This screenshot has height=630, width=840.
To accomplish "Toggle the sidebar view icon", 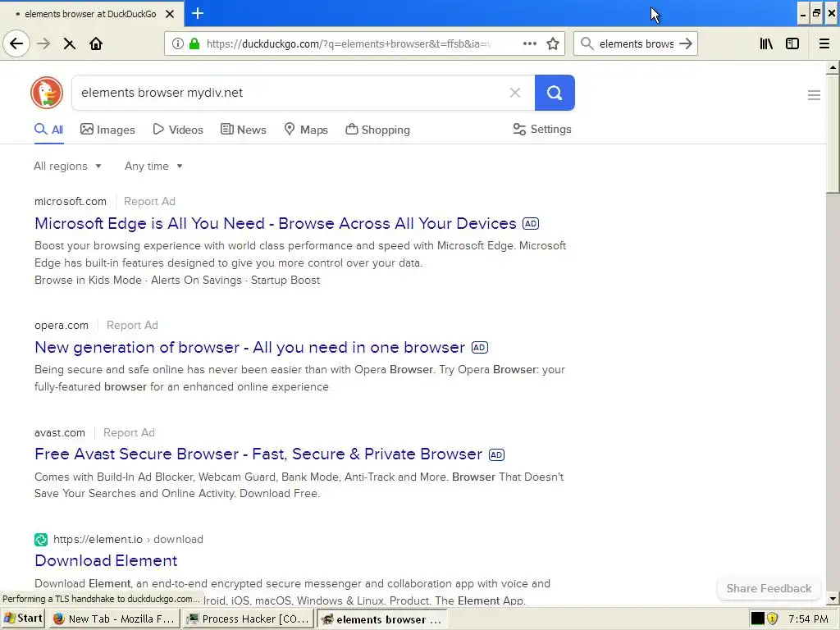I will [x=792, y=43].
